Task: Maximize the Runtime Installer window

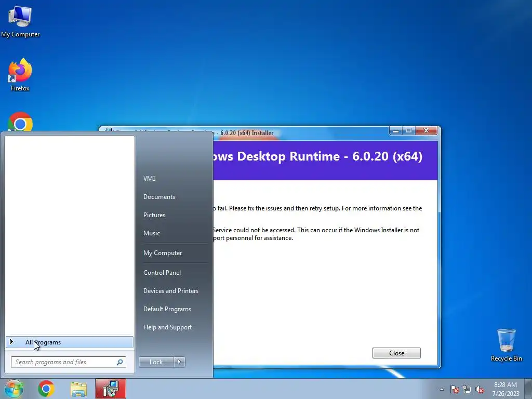Action: tap(409, 130)
